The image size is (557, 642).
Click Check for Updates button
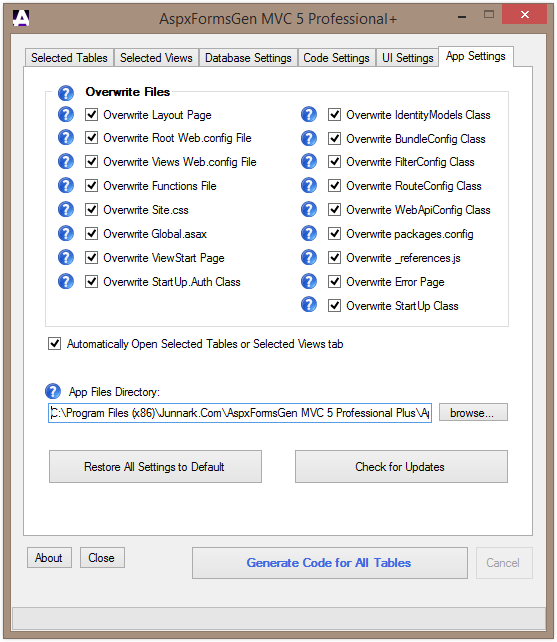tap(401, 467)
